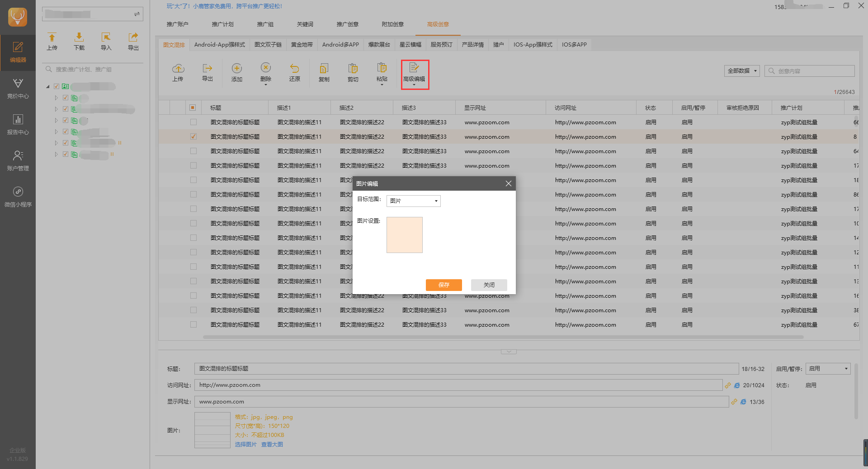Click 还原 restore icon

[x=295, y=73]
